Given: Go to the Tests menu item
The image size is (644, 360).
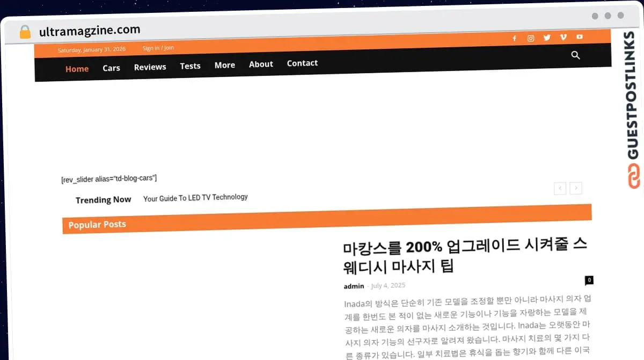Looking at the screenshot, I should [190, 66].
